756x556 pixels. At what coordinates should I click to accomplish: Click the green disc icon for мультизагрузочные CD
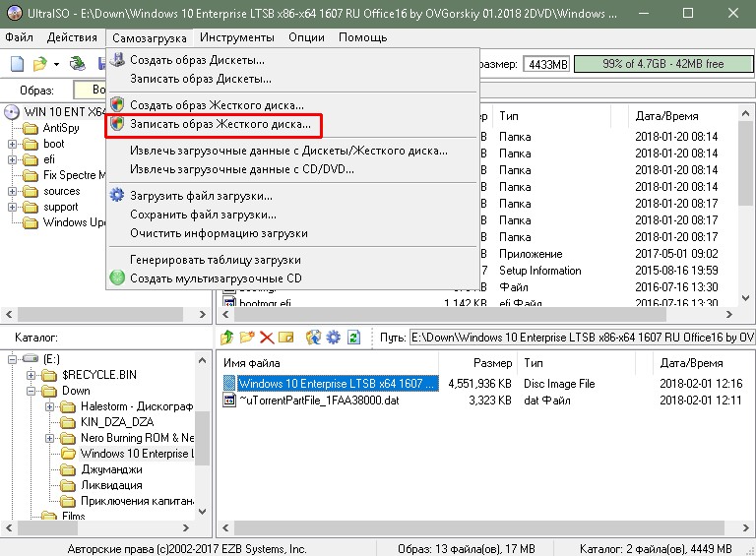[x=117, y=278]
